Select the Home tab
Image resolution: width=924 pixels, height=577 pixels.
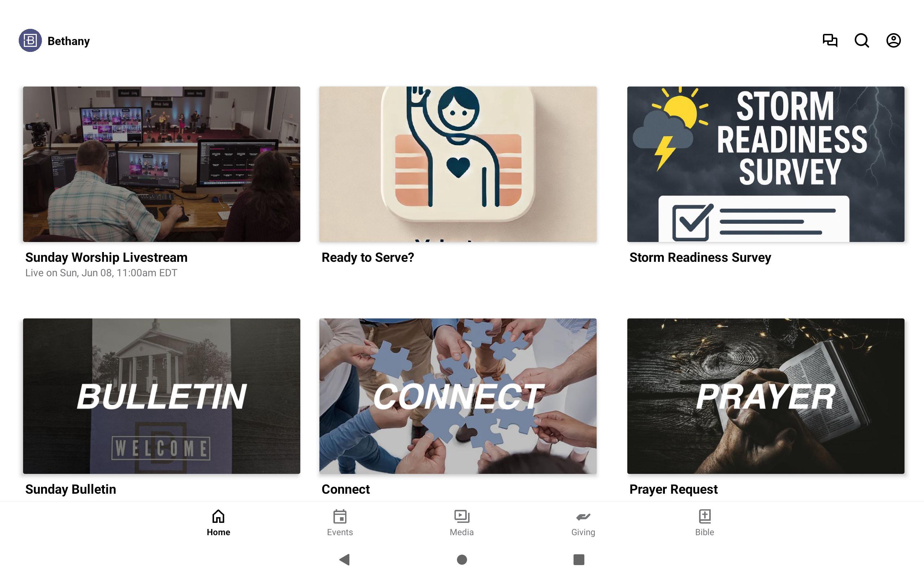[x=218, y=523]
